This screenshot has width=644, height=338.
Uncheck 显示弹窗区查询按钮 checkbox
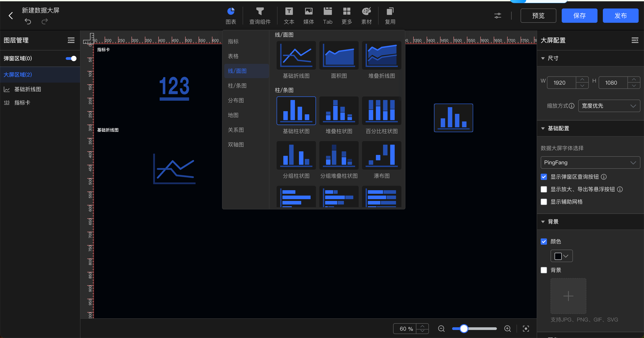544,177
